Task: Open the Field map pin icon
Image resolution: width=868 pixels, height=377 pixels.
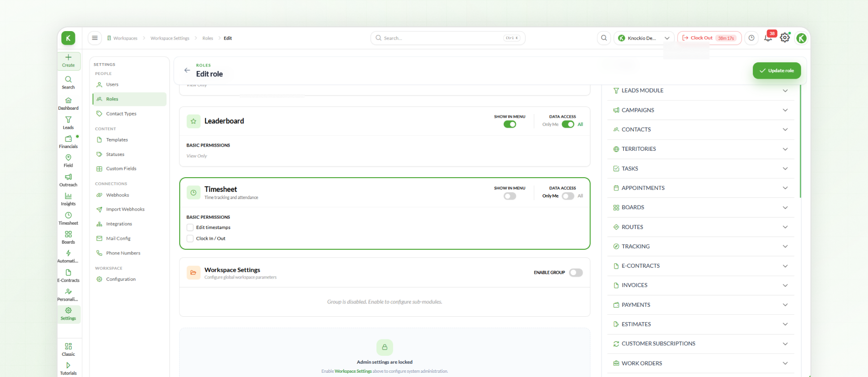Action: click(x=68, y=157)
